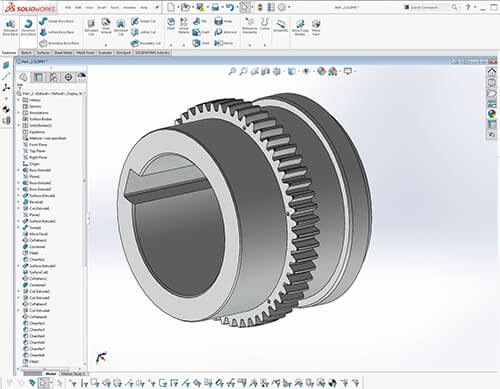
Task: Open the Curves tool
Action: (265, 24)
